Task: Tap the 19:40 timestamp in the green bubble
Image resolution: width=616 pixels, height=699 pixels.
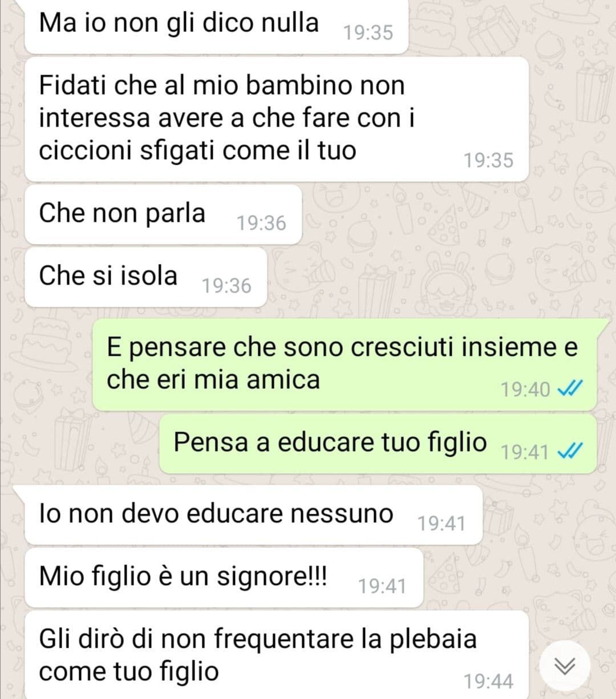Action: (x=525, y=389)
